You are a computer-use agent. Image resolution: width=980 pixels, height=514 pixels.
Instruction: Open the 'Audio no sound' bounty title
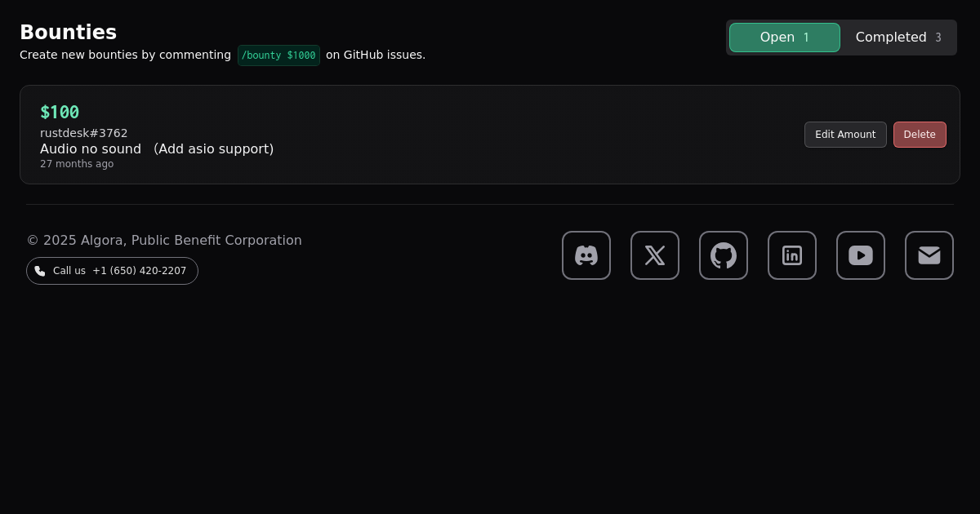tap(157, 148)
